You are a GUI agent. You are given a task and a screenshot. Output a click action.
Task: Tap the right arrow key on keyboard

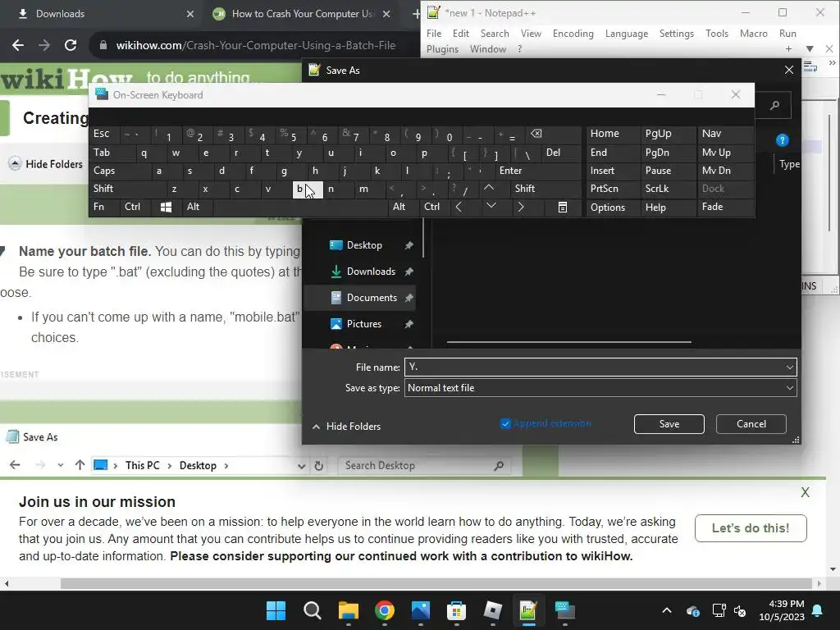coord(521,207)
